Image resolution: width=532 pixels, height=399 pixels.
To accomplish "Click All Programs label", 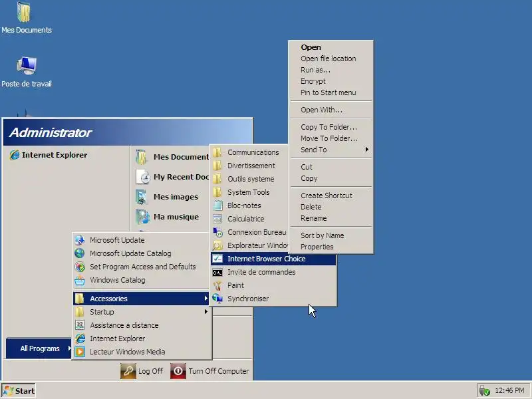I will tap(40, 348).
